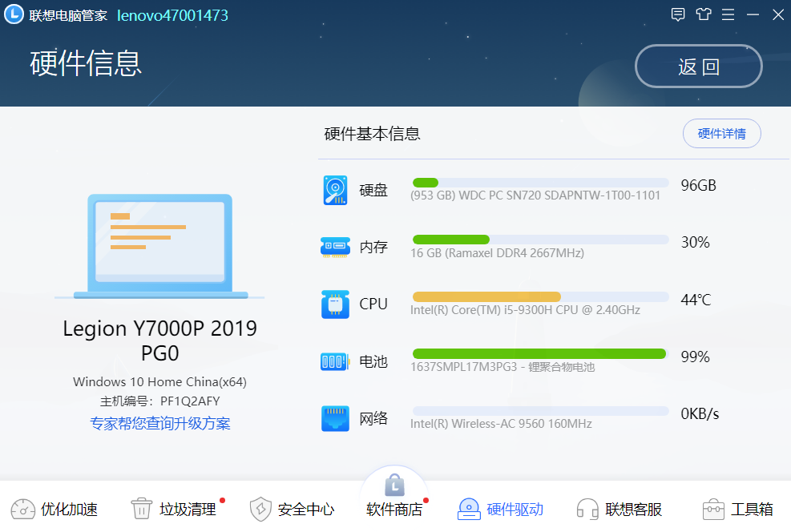Click the 硬盘 label
The image size is (791, 532).
[x=373, y=190]
